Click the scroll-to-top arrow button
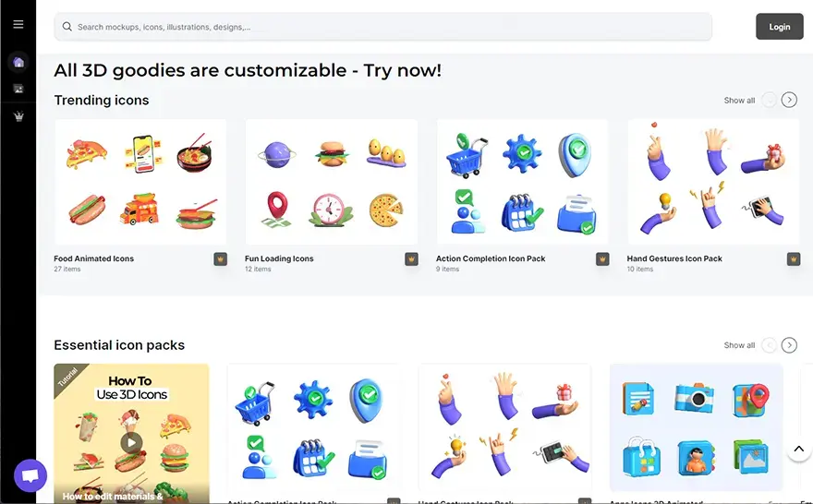This screenshot has height=504, width=813. (x=798, y=450)
